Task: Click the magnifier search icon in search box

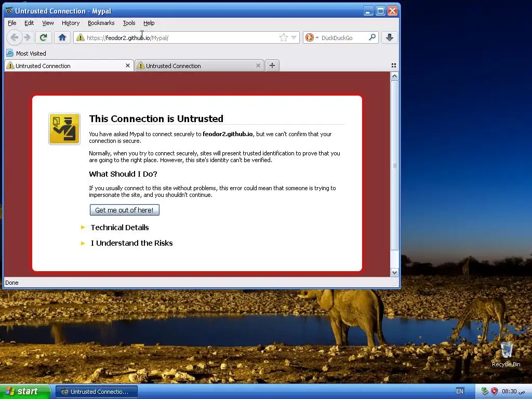Action: tap(372, 37)
